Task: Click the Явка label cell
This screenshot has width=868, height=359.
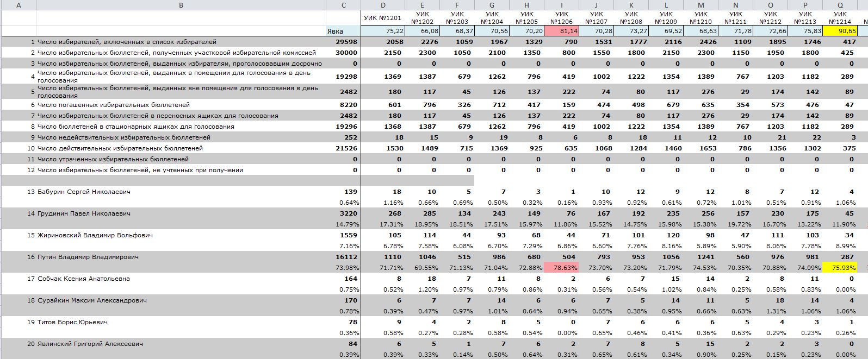Action: tap(343, 31)
